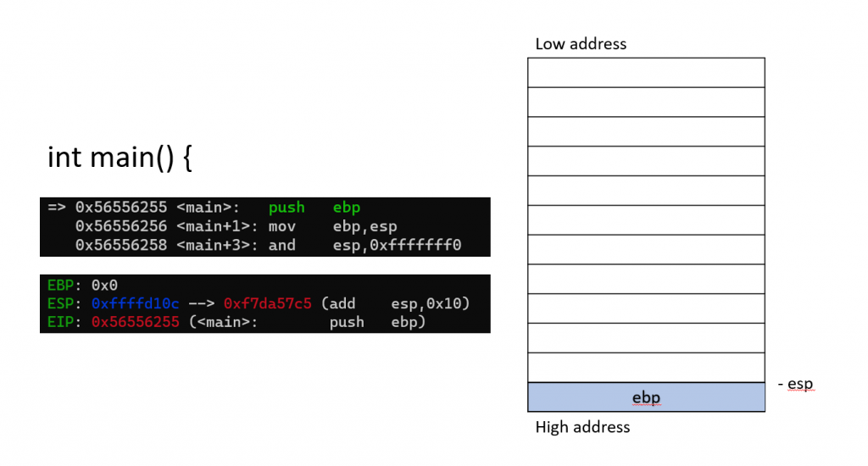Click the 'Low address' label
This screenshot has height=466, width=868.
point(581,44)
